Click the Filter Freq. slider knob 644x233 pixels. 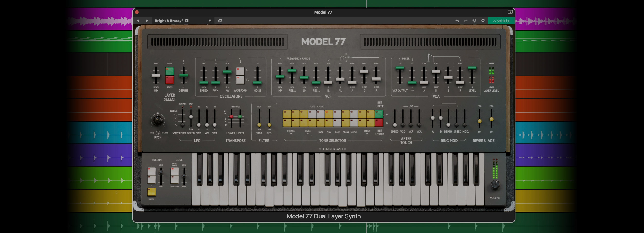pos(259,125)
